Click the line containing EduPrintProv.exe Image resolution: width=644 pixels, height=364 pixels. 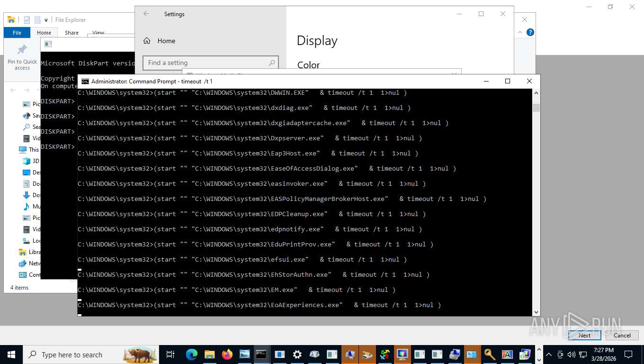[256, 244]
